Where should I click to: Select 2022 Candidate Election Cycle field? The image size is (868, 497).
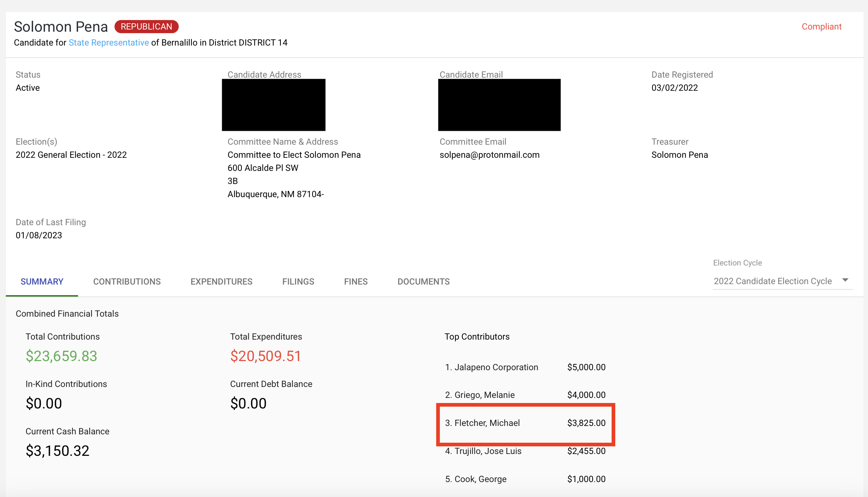point(772,281)
